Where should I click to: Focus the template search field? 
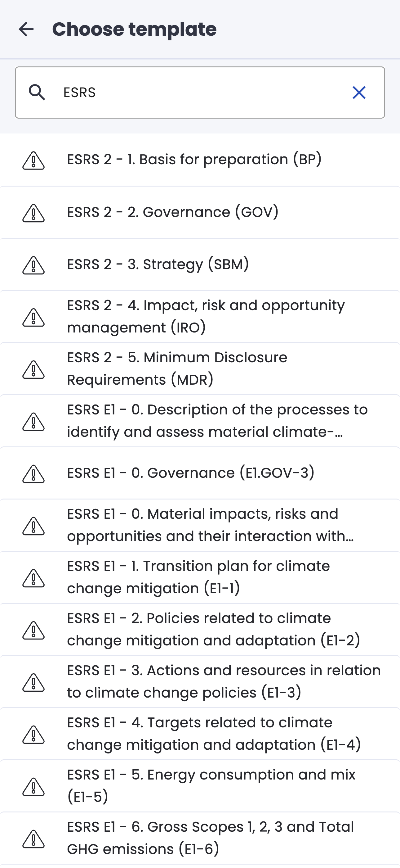202,92
